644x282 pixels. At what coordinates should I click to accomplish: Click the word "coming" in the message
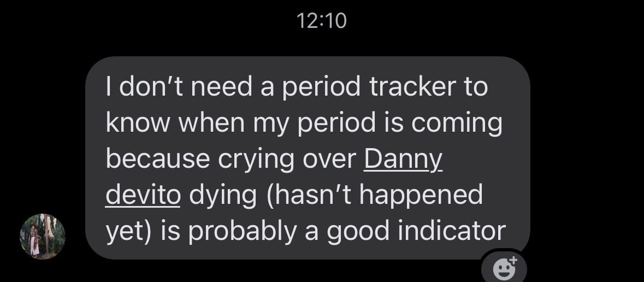pos(457,124)
